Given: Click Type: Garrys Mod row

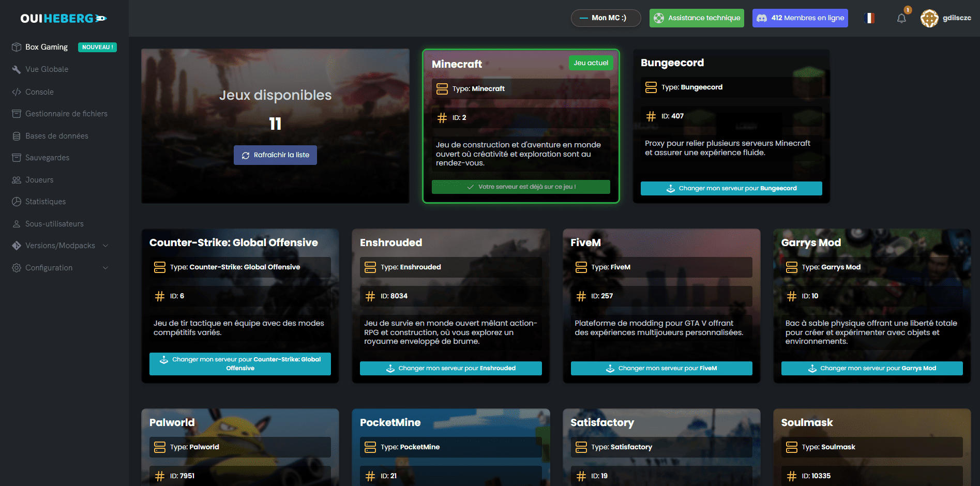Looking at the screenshot, I should tap(872, 267).
